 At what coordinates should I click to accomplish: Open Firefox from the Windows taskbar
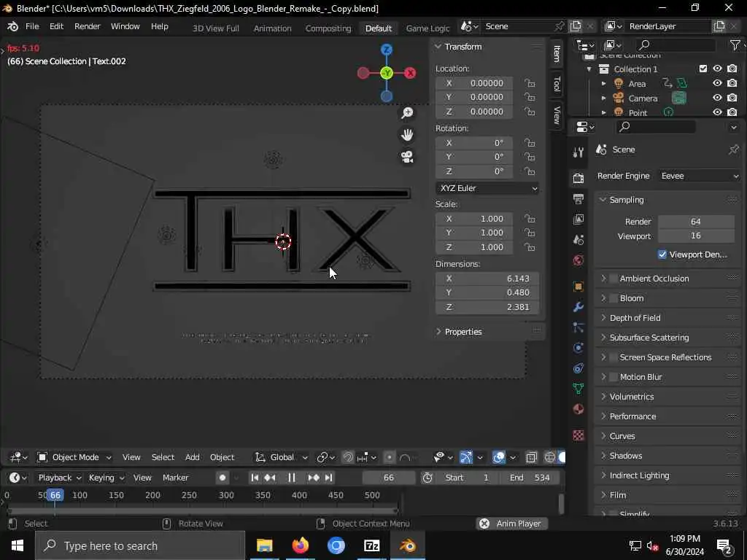pos(300,545)
